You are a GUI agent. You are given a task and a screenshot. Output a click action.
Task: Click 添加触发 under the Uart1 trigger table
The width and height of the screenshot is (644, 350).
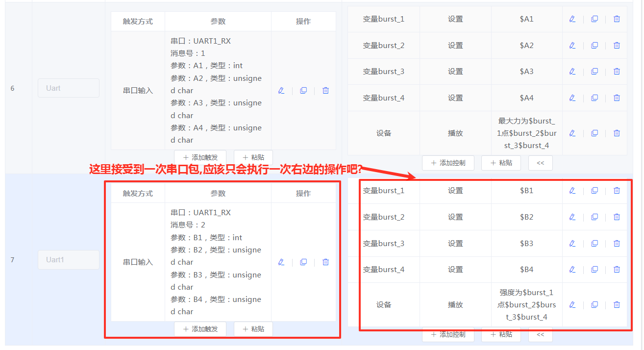tap(200, 329)
